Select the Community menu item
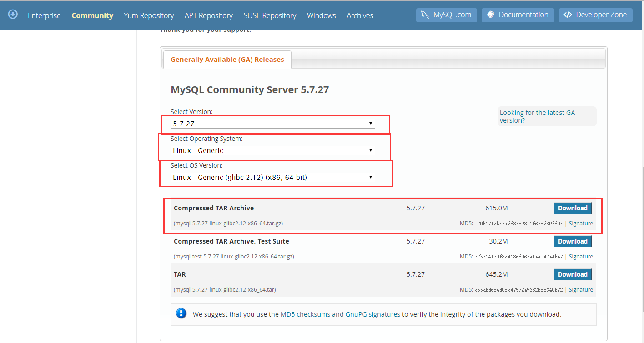Image resolution: width=644 pixels, height=343 pixels. coord(92,15)
